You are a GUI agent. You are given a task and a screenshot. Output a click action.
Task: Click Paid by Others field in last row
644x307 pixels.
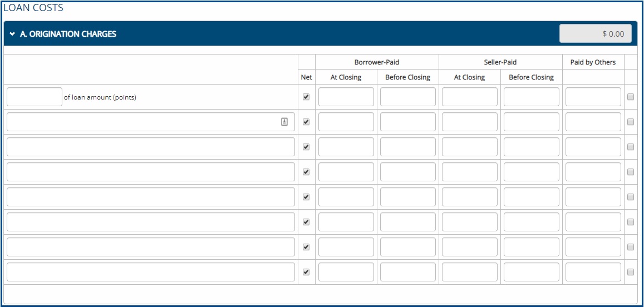593,272
